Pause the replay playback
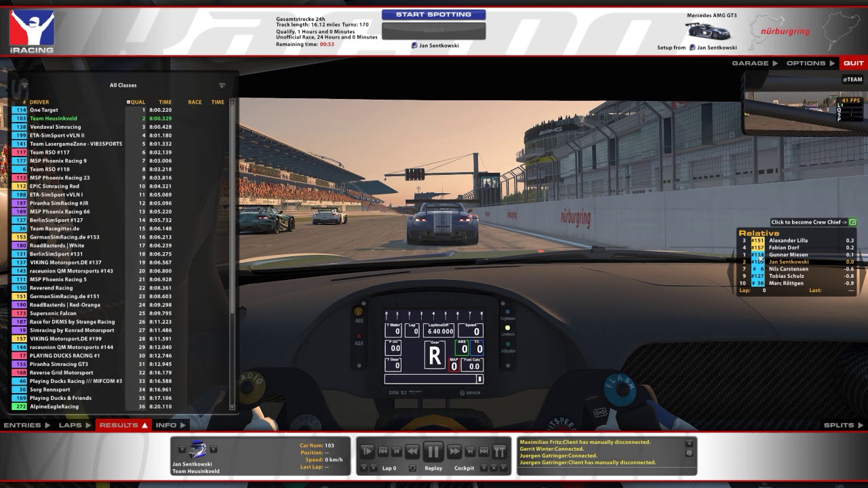This screenshot has height=488, width=868. click(x=433, y=451)
